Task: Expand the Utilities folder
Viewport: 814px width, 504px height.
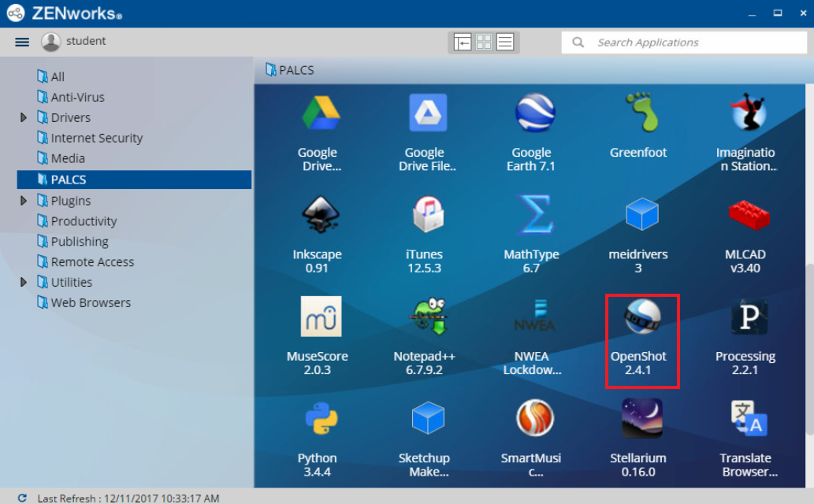Action: [x=24, y=282]
